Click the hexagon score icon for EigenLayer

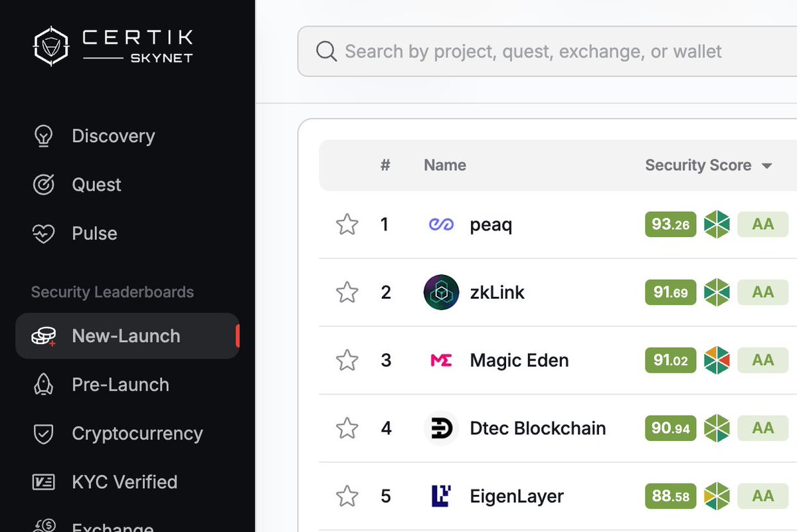[x=717, y=496]
